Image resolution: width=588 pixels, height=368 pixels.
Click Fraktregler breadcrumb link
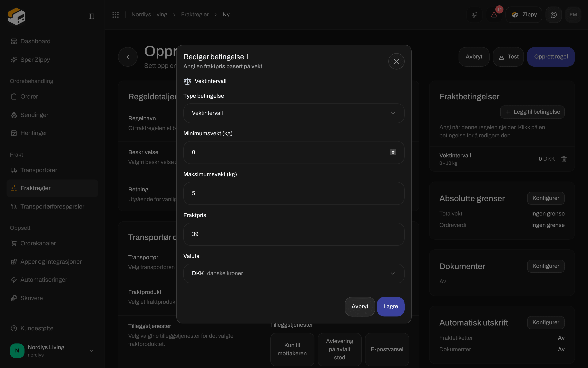[195, 15]
